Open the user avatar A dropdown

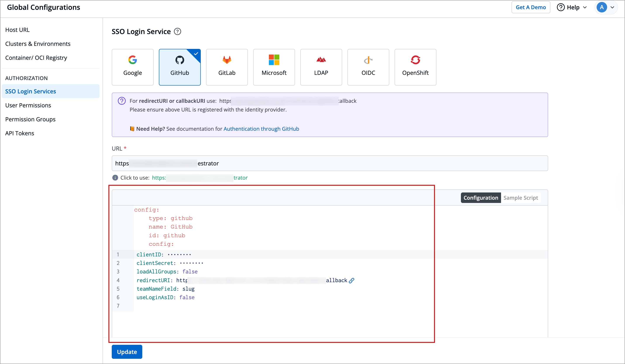(605, 7)
